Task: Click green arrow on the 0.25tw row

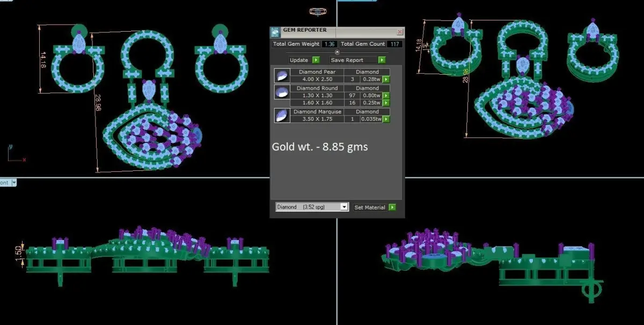Action: (x=385, y=103)
